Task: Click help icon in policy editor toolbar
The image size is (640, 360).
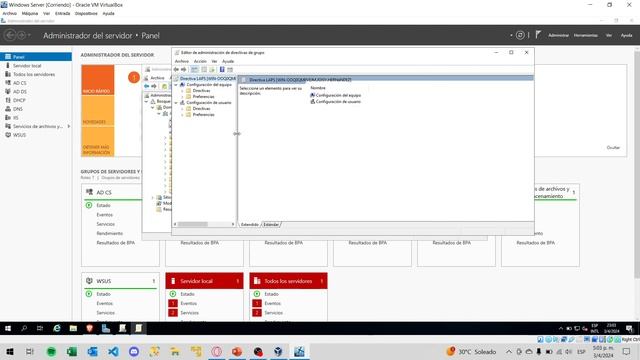Action: coord(222,69)
